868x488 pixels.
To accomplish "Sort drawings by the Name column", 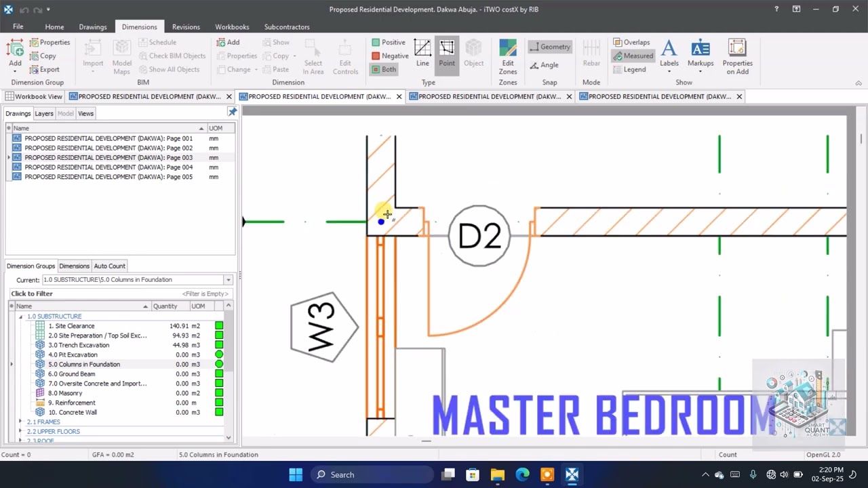I will [108, 128].
